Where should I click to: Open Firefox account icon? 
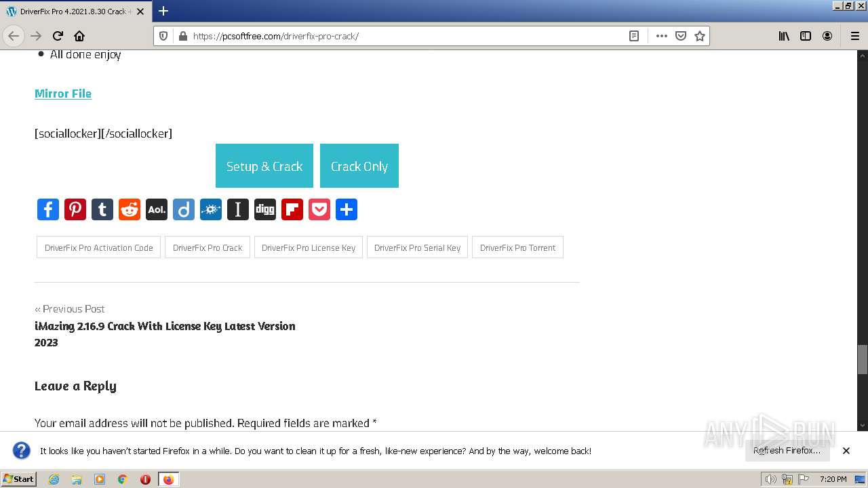pyautogui.click(x=827, y=36)
